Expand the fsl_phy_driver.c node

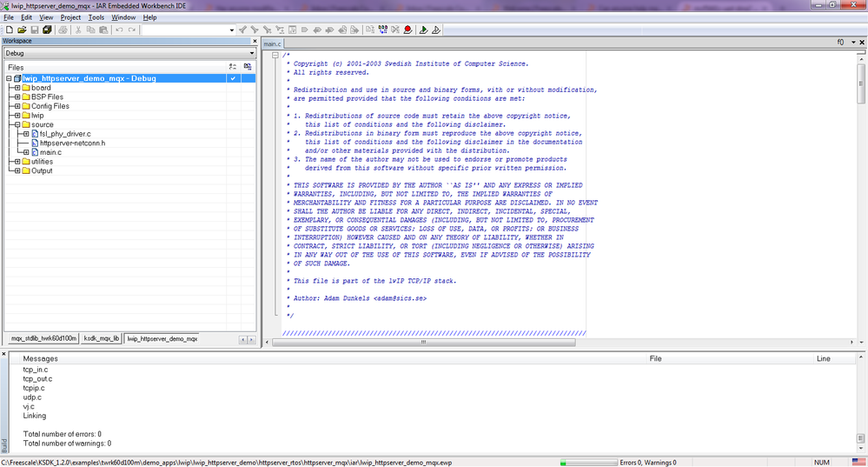coord(26,134)
